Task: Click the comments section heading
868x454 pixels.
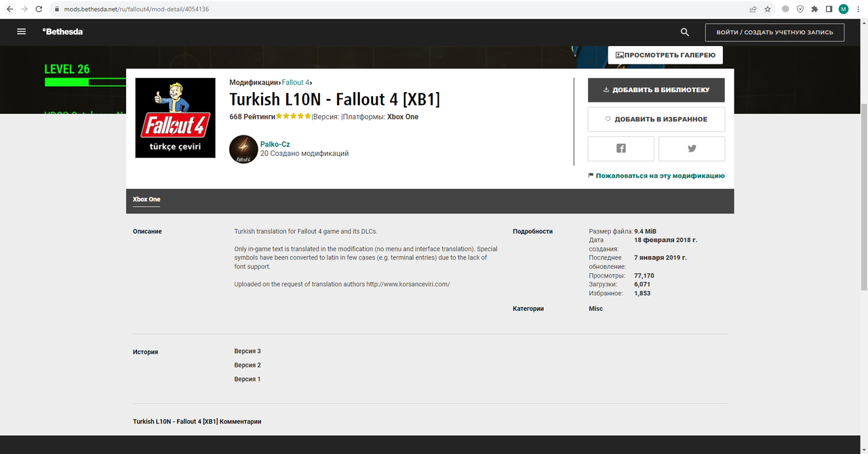Action: pyautogui.click(x=197, y=421)
